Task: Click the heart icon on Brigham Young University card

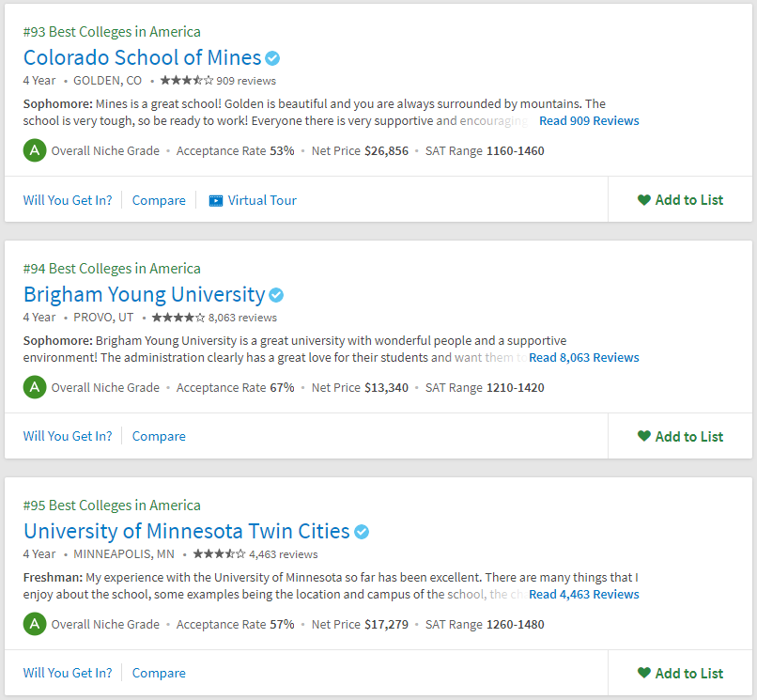Action: pyautogui.click(x=644, y=436)
